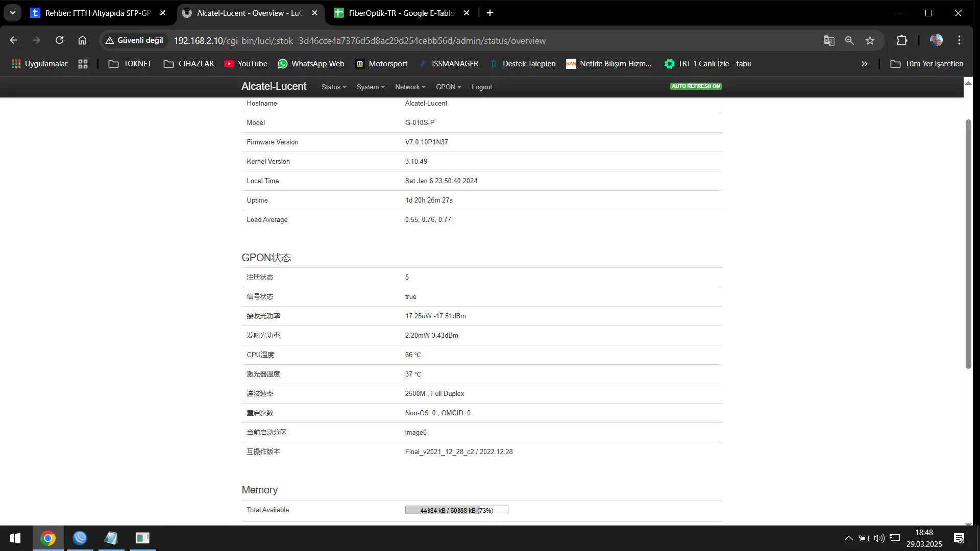980x551 pixels.
Task: Click the URL address bar
Action: pos(360,41)
